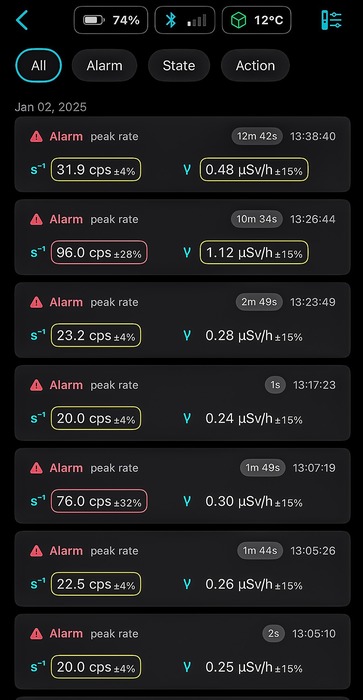The width and height of the screenshot is (363, 700).
Task: Tap the battery 74% status indicator
Action: click(111, 20)
